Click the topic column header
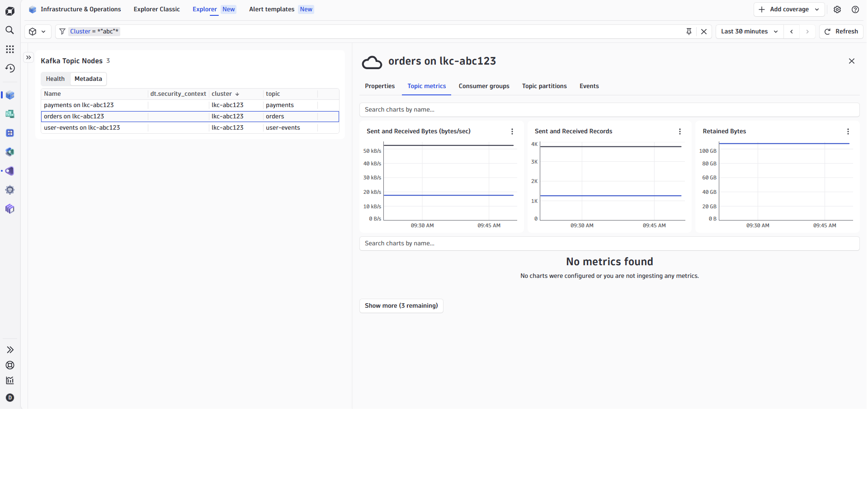The width and height of the screenshot is (868, 488). point(290,94)
